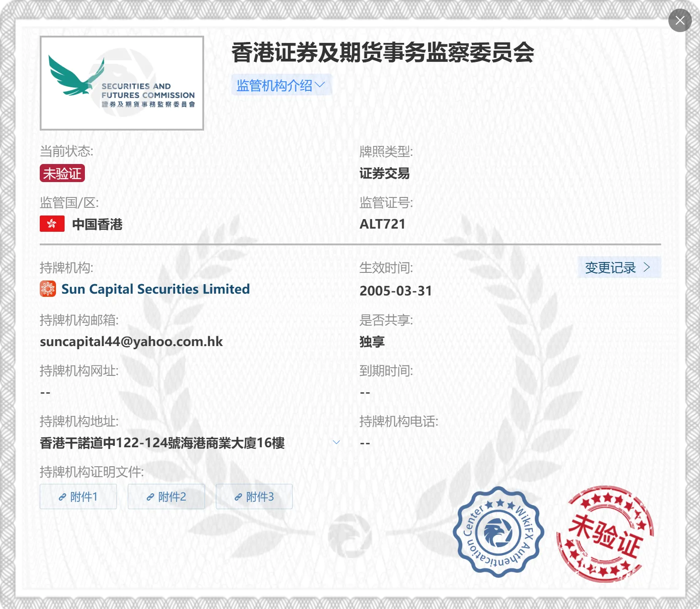Image resolution: width=700 pixels, height=609 pixels.
Task: Select the email suncapital44@yahoo.com.hk
Action: pos(131,342)
